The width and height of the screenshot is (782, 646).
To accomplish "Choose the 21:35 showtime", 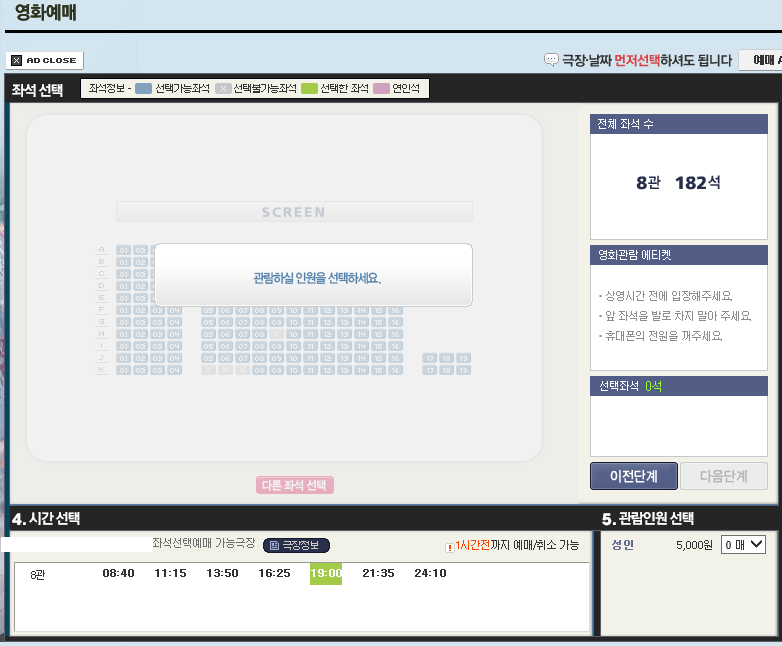I will point(378,573).
